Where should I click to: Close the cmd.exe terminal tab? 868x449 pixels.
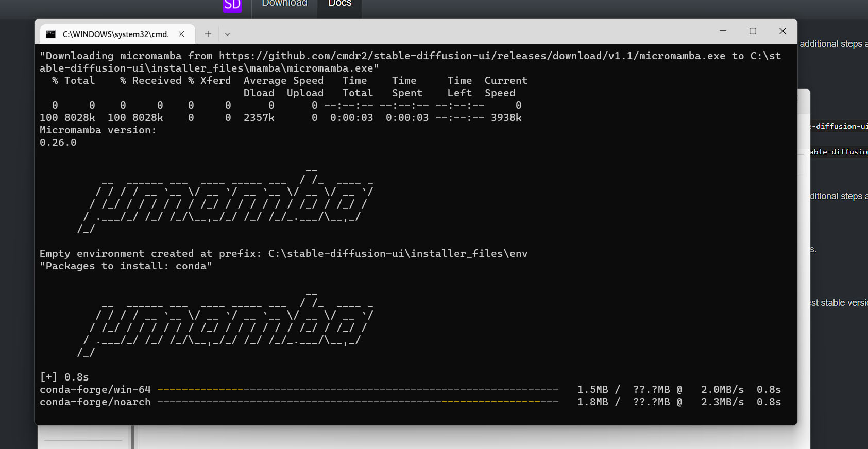181,34
